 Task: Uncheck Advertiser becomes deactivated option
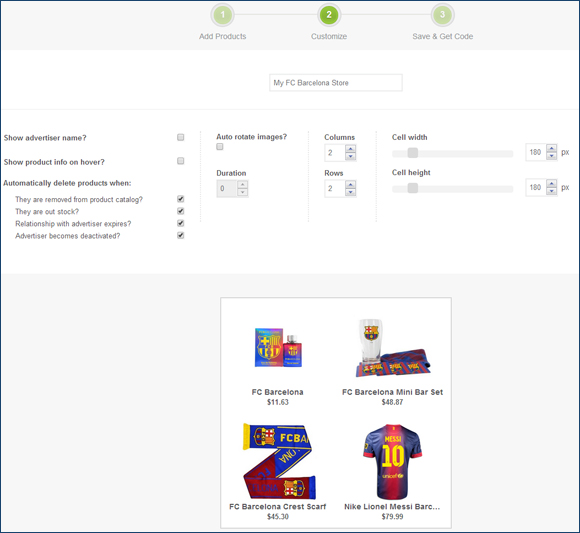click(x=181, y=235)
